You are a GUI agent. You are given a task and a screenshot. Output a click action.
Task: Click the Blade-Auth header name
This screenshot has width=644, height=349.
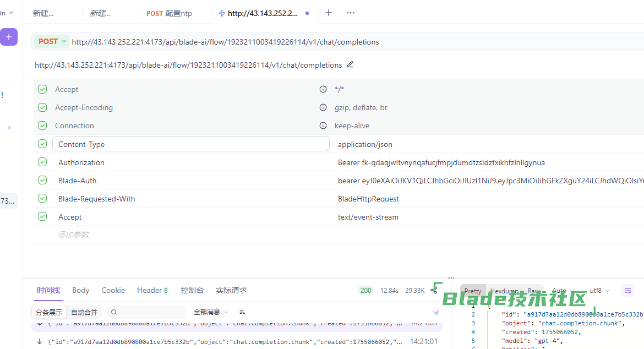pyautogui.click(x=77, y=181)
